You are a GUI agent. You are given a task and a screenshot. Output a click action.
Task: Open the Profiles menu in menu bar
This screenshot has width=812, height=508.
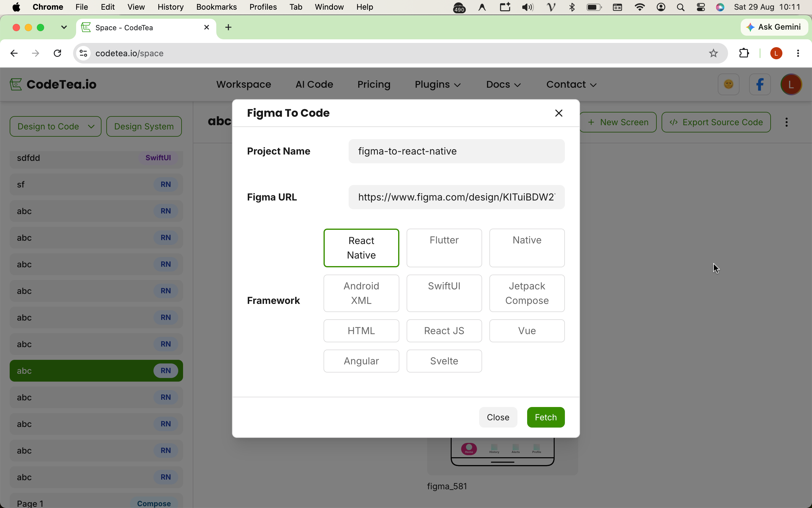(263, 7)
